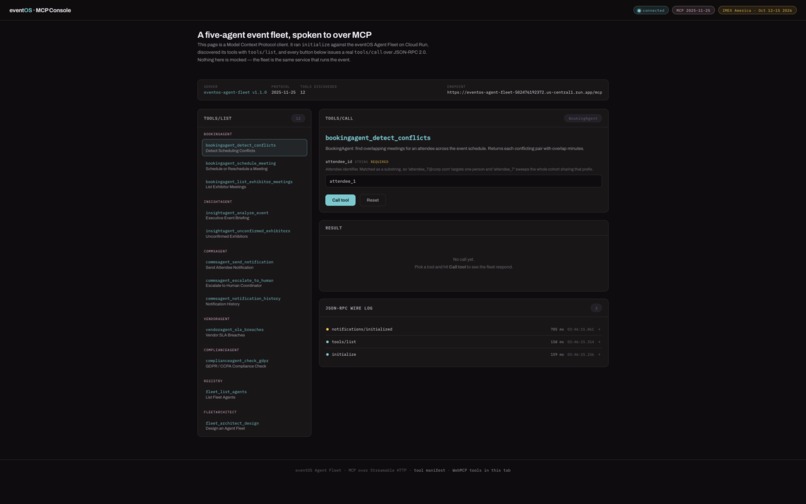Select the insightagent_unconfirmed_exhibitors tool
Screen dimensions: 806x504
254,233
